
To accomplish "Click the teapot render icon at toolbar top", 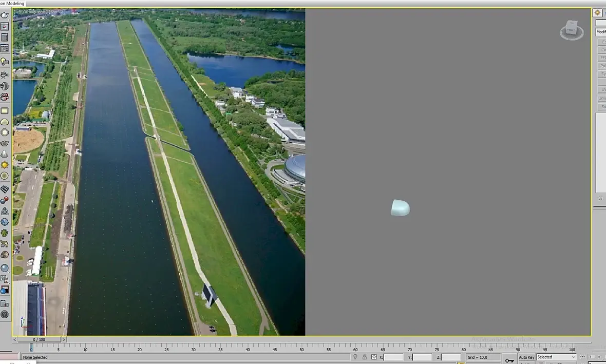I will tap(4, 15).
